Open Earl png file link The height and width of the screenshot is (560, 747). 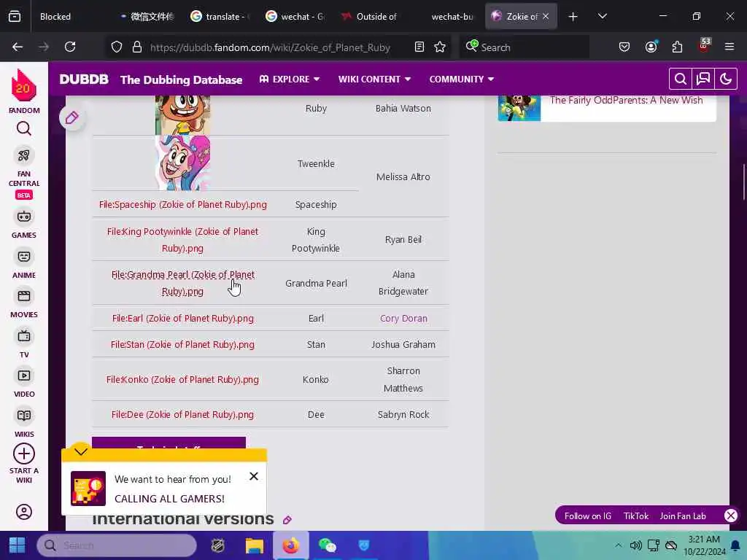coord(183,318)
